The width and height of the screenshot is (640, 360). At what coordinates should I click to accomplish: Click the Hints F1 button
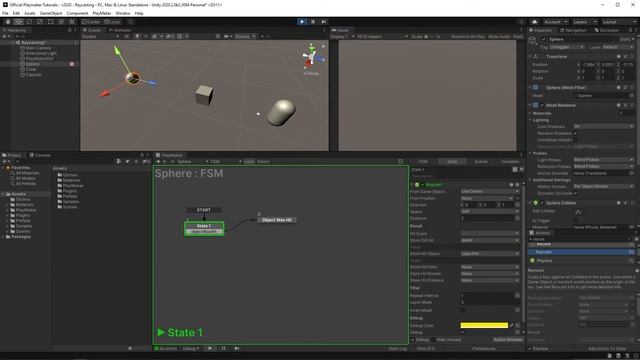pos(426,349)
